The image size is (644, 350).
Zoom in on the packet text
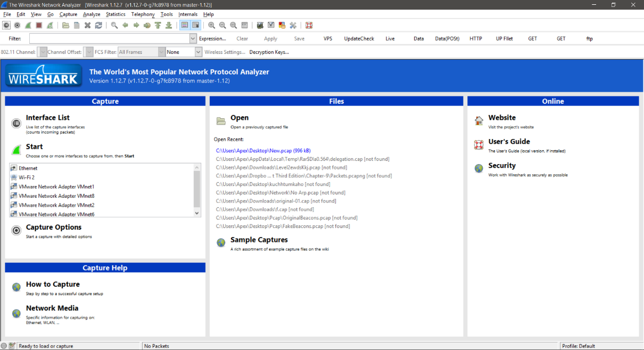(x=212, y=25)
